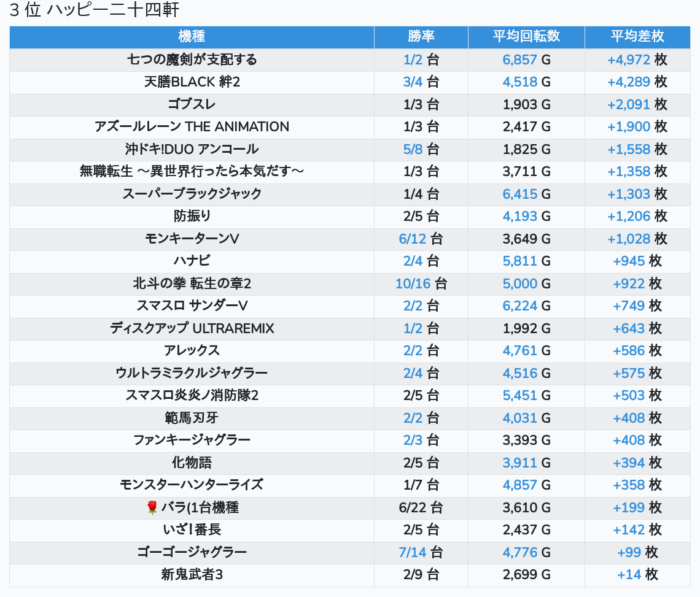This screenshot has height=597, width=700.
Task: Click the 6/12 win rate for モンキーターンV
Action: (x=413, y=239)
